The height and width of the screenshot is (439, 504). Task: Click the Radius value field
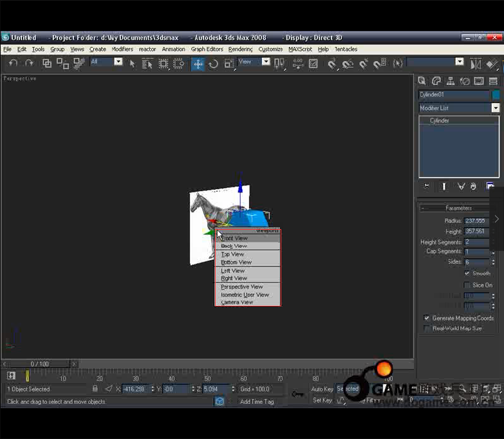(x=476, y=221)
